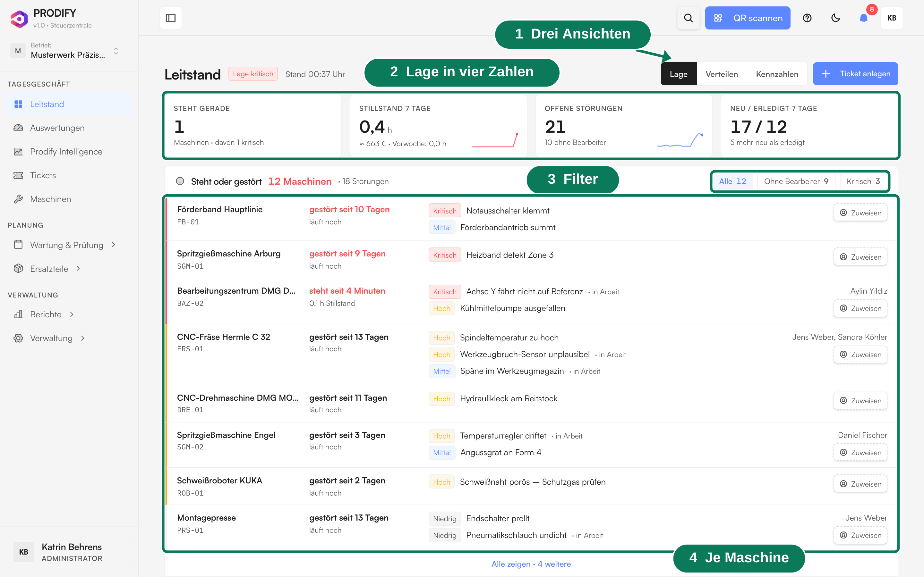Open the help question-mark icon

click(807, 18)
